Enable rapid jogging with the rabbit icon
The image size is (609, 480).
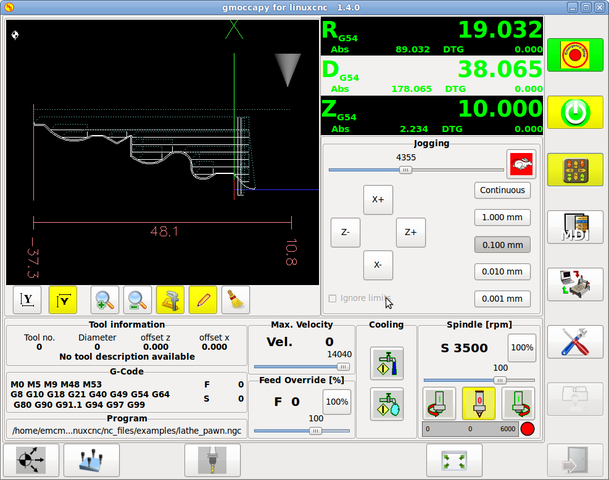519,163
